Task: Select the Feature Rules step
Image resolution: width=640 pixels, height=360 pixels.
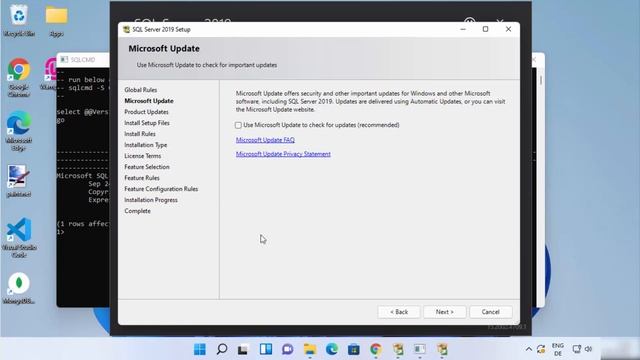Action: [142, 178]
